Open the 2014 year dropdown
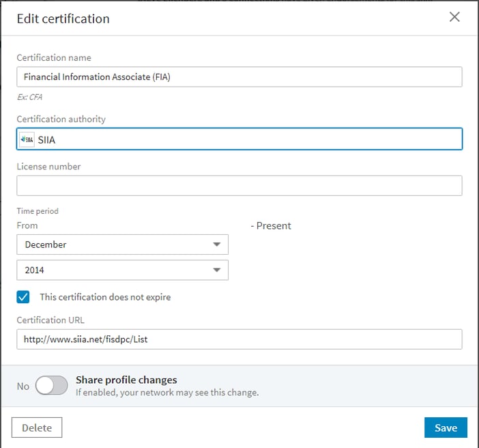The image size is (479, 448). coord(123,270)
